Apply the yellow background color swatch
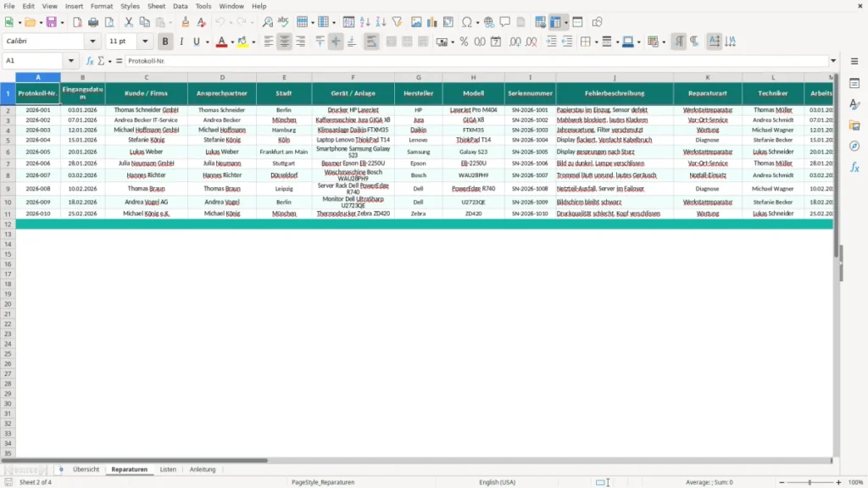This screenshot has width=868, height=488. [242, 42]
